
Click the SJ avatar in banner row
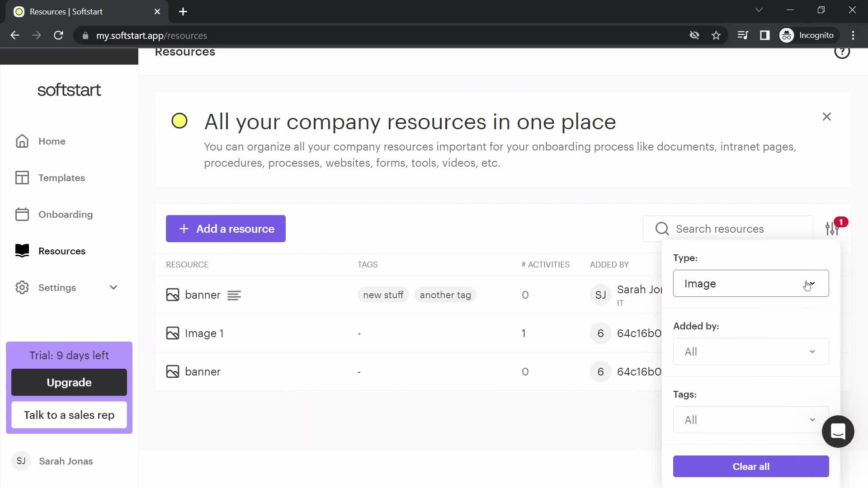(600, 295)
